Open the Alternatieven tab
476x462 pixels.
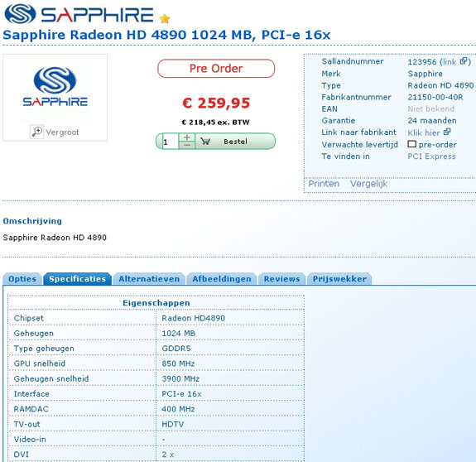point(149,279)
